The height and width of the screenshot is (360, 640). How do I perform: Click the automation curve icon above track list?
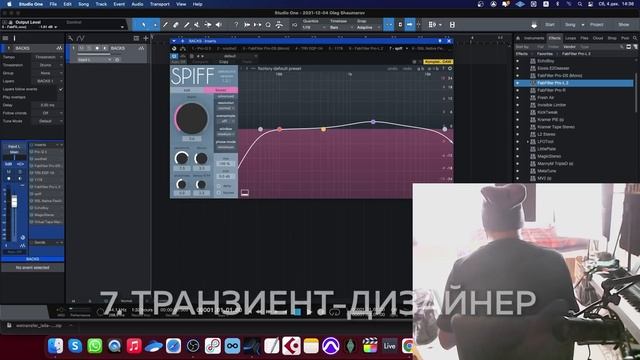click(80, 38)
